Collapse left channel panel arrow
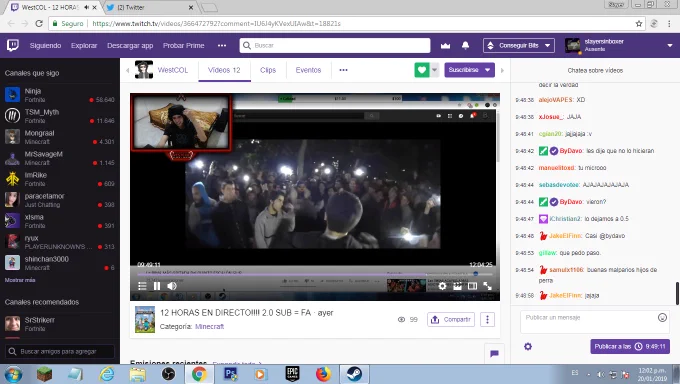The image size is (680, 384). pos(128,70)
